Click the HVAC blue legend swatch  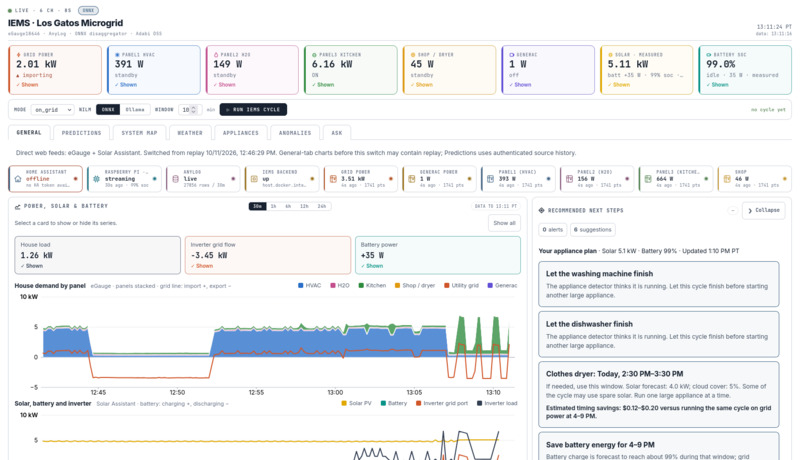point(301,286)
